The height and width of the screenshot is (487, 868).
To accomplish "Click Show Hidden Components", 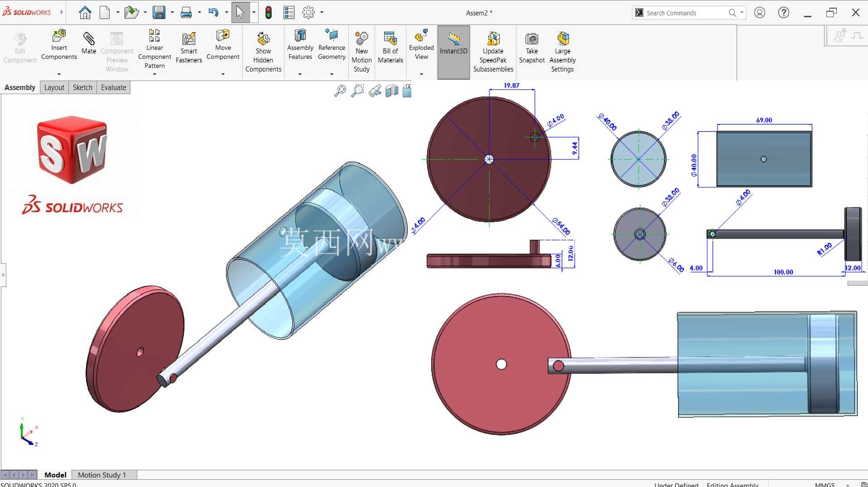I will 263,52.
